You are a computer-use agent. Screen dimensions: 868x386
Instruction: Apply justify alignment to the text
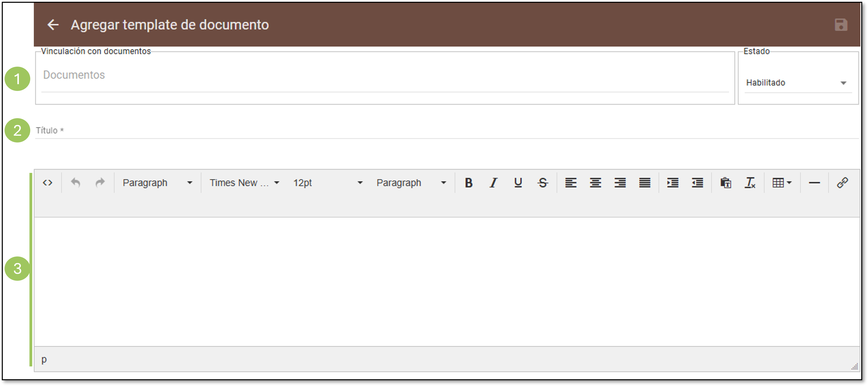(x=644, y=183)
